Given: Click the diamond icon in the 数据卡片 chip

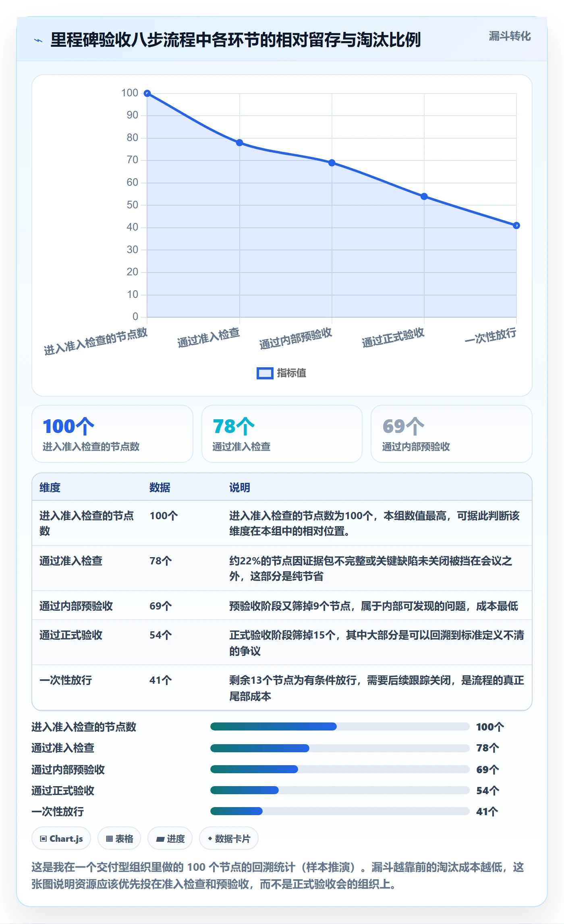Looking at the screenshot, I should click(210, 839).
